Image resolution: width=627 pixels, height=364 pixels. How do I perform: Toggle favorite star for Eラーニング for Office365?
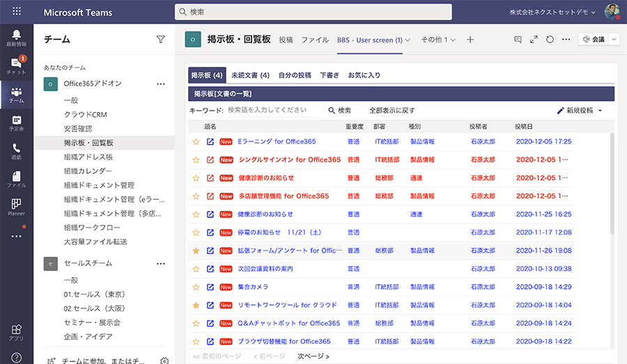tap(196, 141)
